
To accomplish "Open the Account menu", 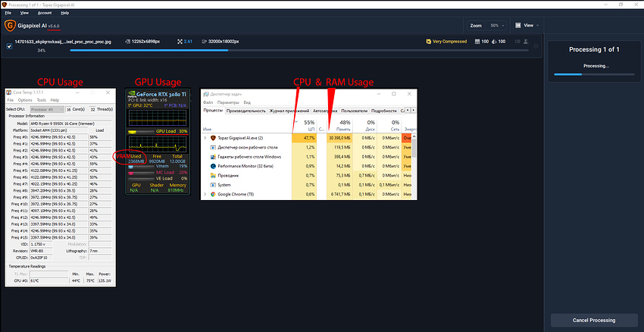I will click(45, 13).
